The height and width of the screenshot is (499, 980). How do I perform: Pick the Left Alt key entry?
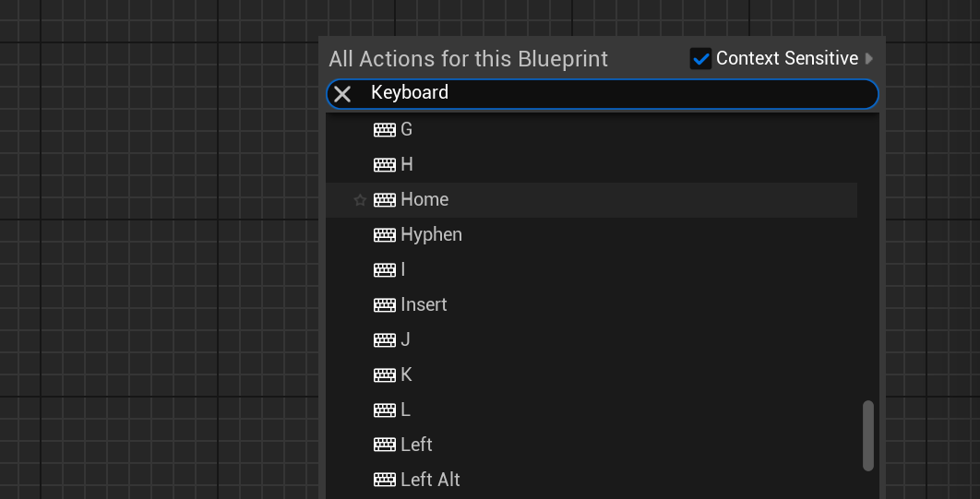pyautogui.click(x=430, y=481)
